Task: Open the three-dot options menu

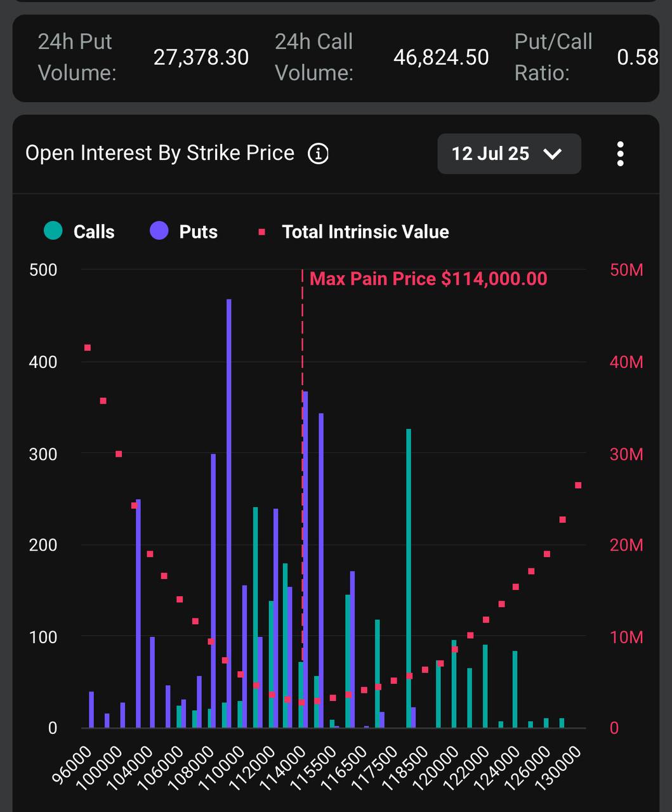Action: [x=620, y=154]
